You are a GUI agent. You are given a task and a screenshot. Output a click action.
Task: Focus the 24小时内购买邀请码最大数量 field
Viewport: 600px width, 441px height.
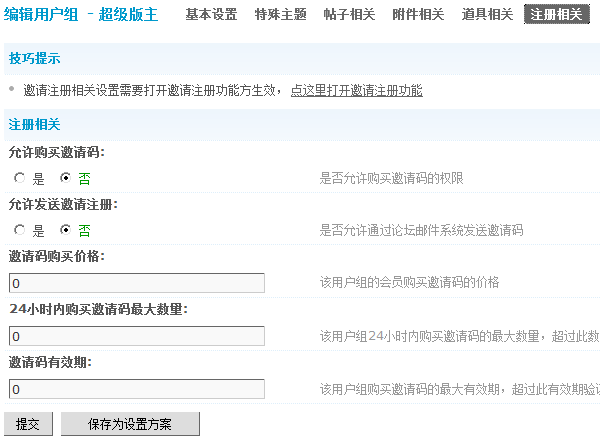(137, 336)
